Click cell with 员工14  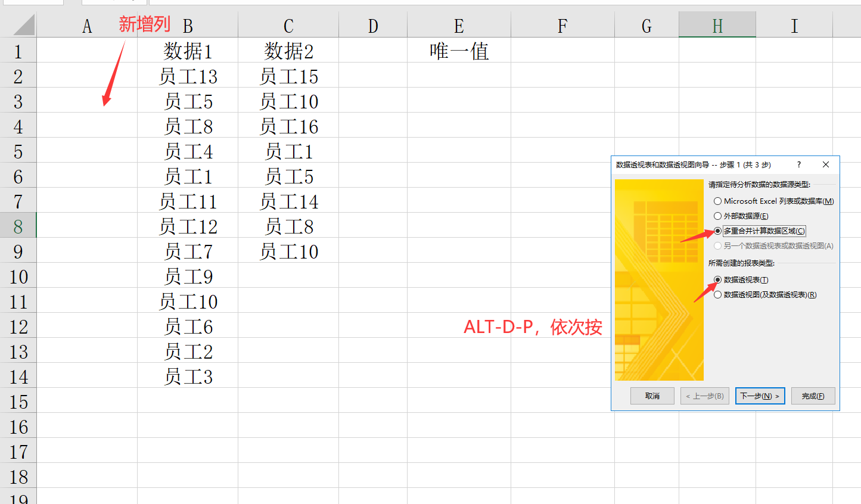[288, 201]
